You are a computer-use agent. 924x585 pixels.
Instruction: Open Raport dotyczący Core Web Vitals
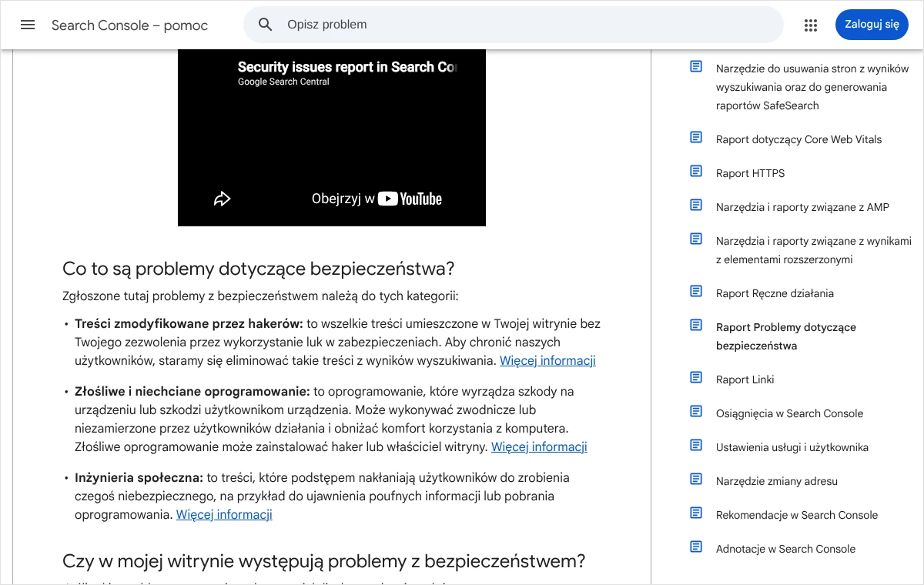(798, 139)
